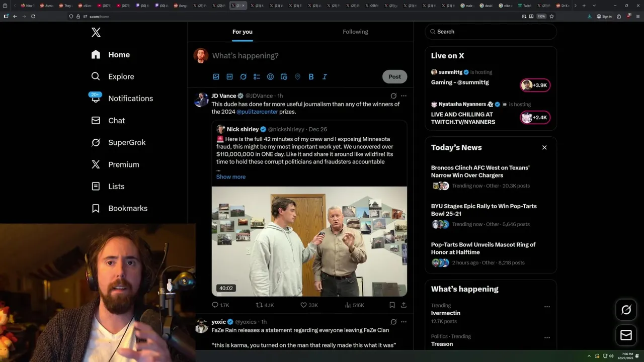Share the JD Vance post
Screen dimensions: 644x362
pos(404,305)
